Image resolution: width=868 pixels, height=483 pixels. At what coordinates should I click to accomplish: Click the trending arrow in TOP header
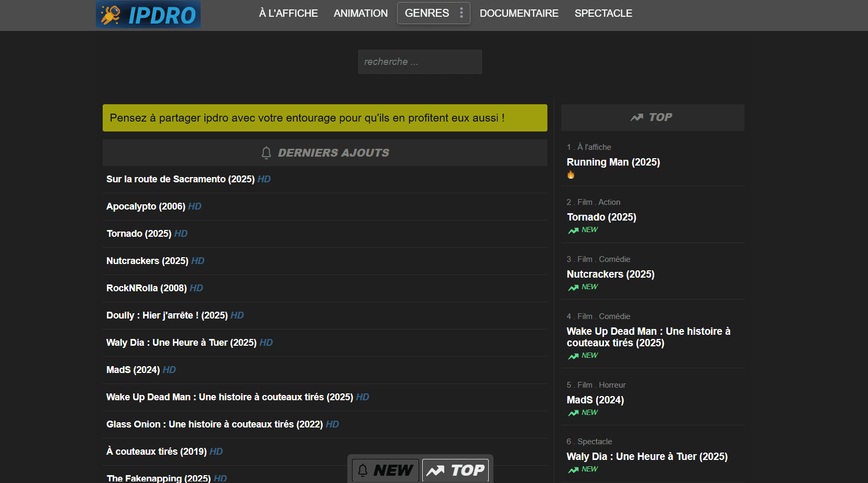click(636, 117)
